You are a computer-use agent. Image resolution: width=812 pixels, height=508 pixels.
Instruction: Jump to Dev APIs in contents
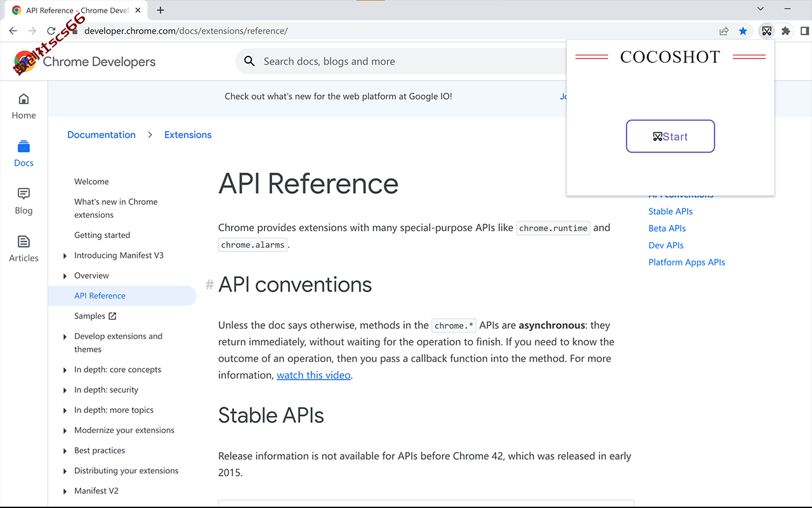point(666,245)
